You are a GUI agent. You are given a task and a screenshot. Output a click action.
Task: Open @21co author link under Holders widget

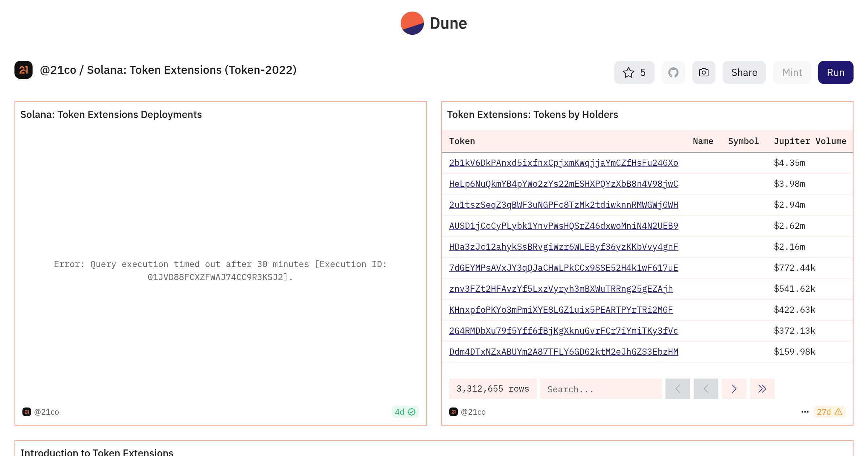click(x=473, y=412)
